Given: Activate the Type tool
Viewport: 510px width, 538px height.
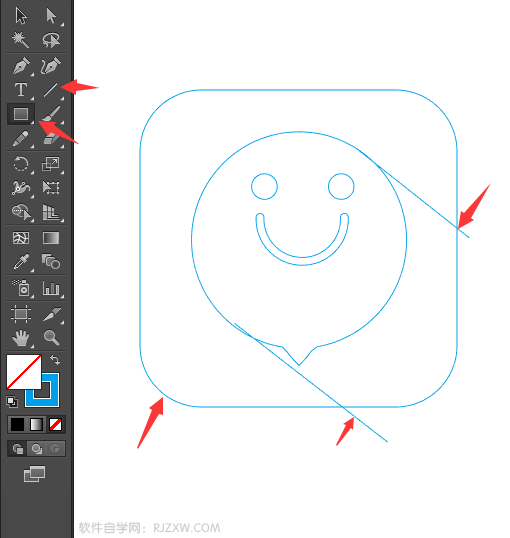Looking at the screenshot, I should (21, 90).
